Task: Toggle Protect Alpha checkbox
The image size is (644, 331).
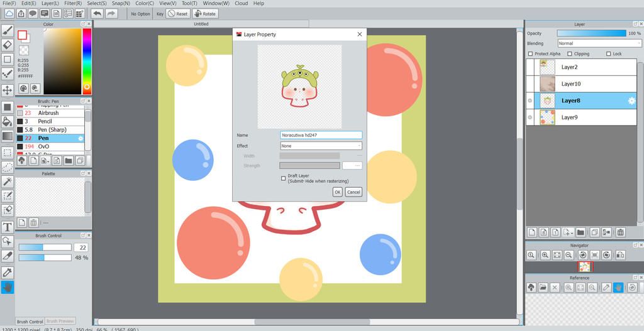Action: coord(530,54)
